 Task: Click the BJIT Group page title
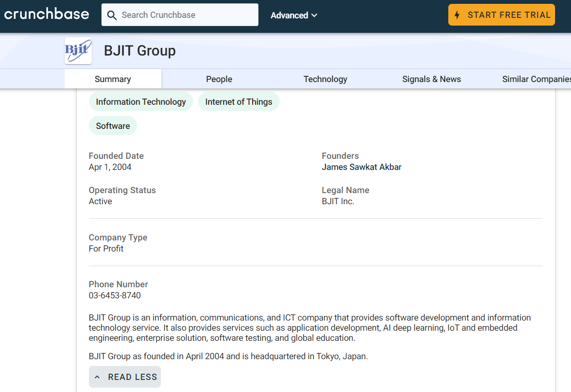tap(140, 51)
